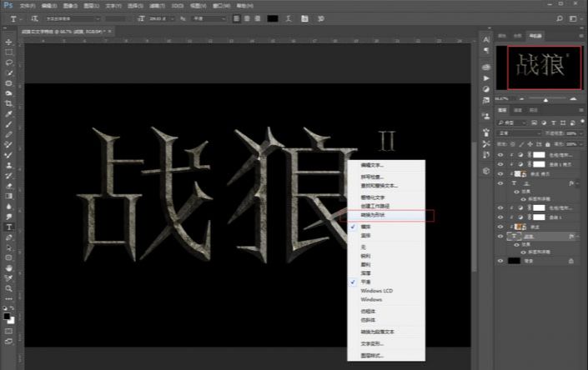Screen dimensions: 588x370
Task: Switch to the 路径 Paths tab
Action: pos(534,110)
